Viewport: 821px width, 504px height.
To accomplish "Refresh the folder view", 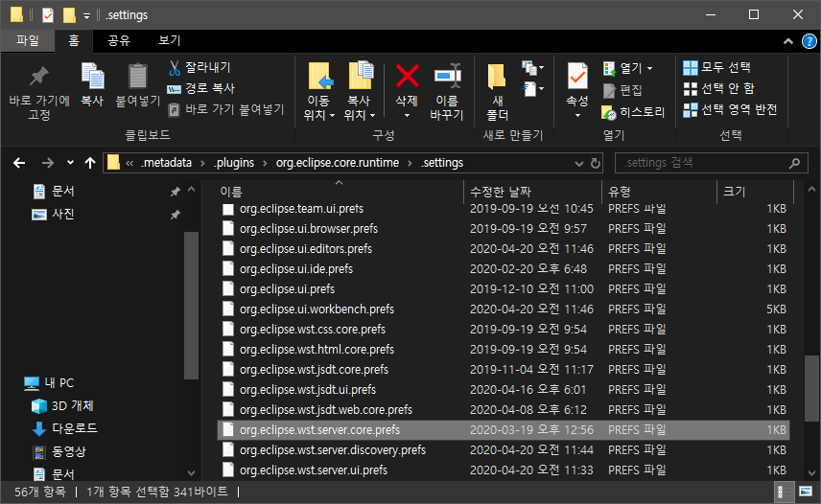I will pos(596,163).
